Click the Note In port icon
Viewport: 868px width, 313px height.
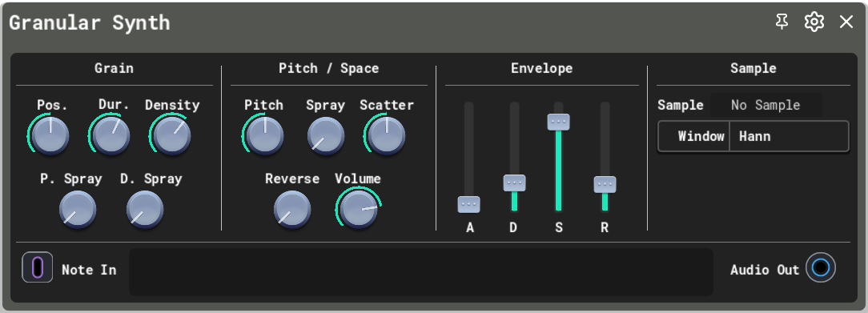(38, 267)
